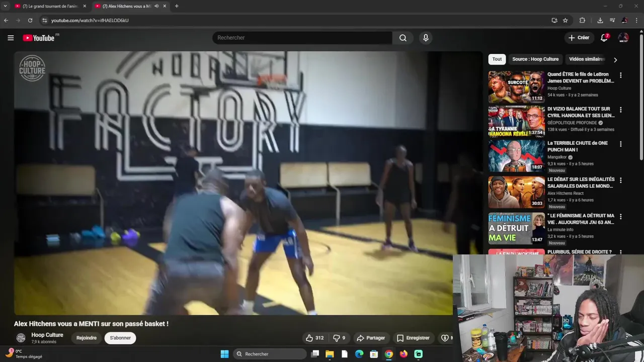Click title 'La TERRIBLE CHUTE de ONE PUNCH MAN'
The image size is (644, 362).
(x=578, y=146)
